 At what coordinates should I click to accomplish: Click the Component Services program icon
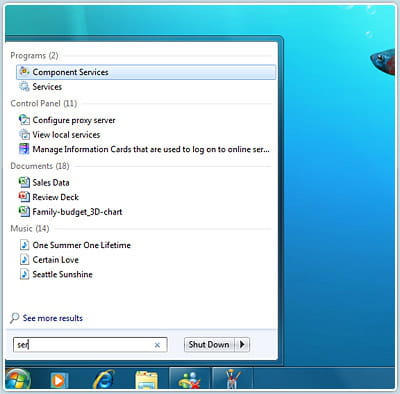tap(24, 72)
